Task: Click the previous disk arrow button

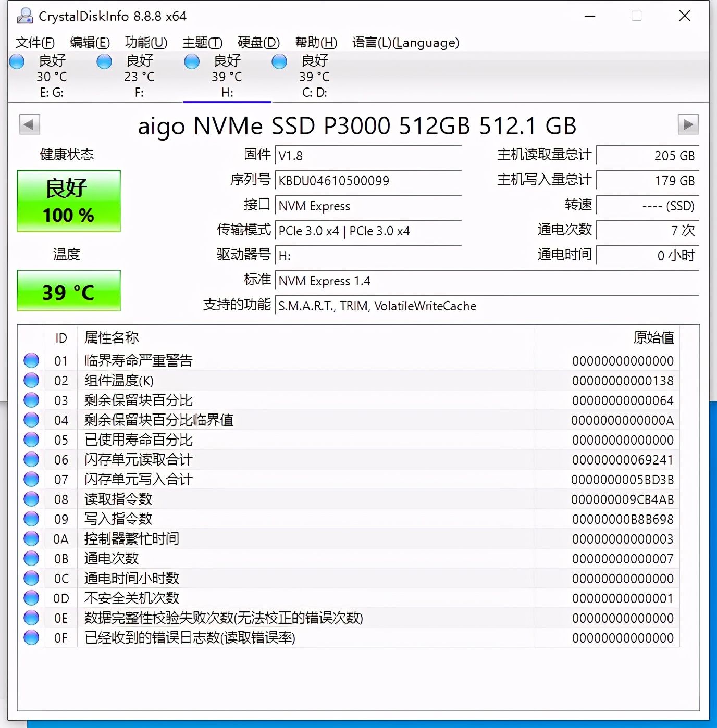Action: click(29, 124)
